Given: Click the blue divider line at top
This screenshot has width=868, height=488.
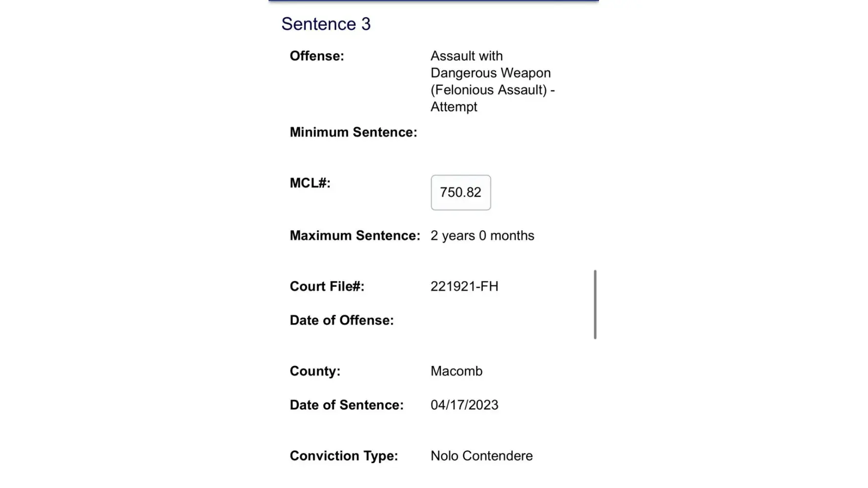Looking at the screenshot, I should pyautogui.click(x=434, y=1).
